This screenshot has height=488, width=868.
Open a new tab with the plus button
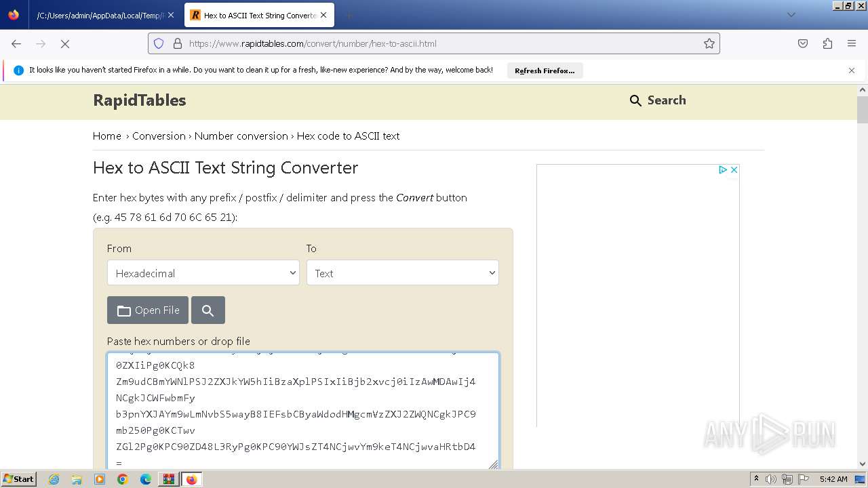[x=349, y=15]
